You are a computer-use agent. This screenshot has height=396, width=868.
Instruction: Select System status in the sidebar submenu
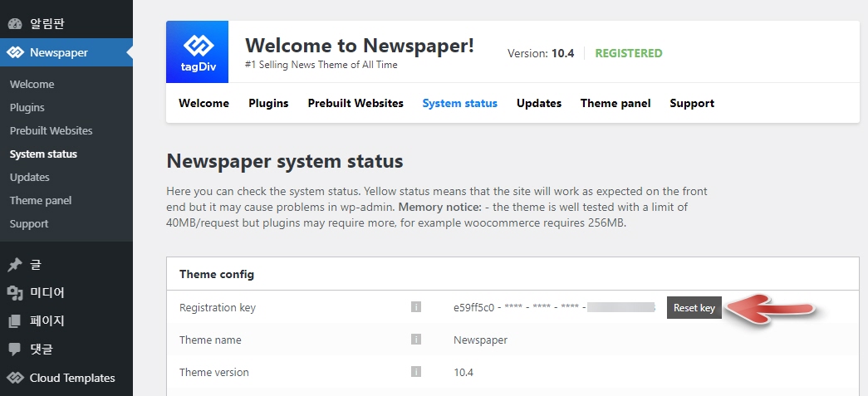pyautogui.click(x=43, y=154)
